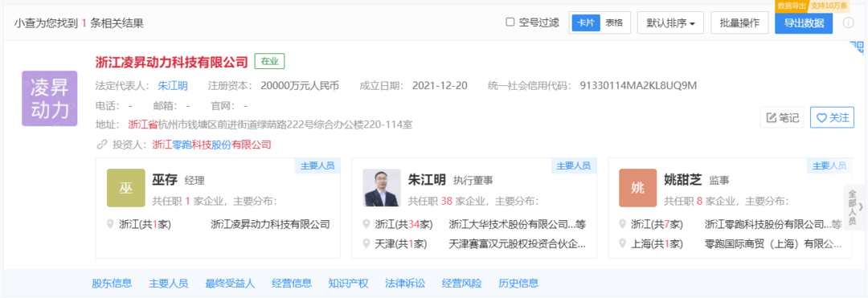Open the 凌昇动力 company logo
The image size is (868, 298).
click(x=49, y=99)
